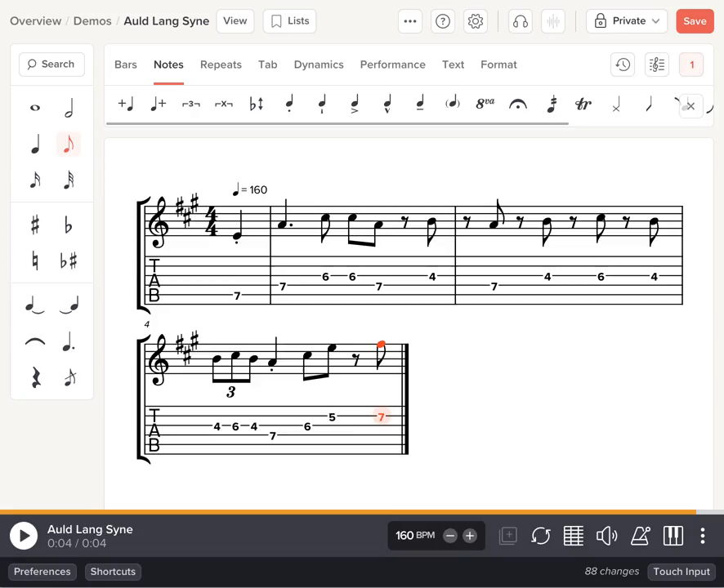Increase the BPM with the plus stepper
The height and width of the screenshot is (588, 724).
469,535
